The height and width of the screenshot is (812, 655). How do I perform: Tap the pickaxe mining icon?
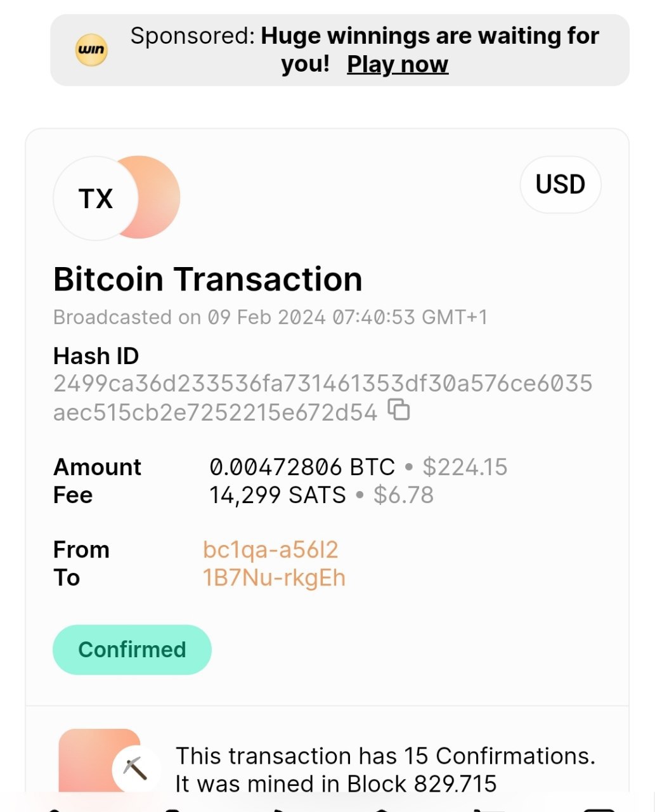(134, 769)
